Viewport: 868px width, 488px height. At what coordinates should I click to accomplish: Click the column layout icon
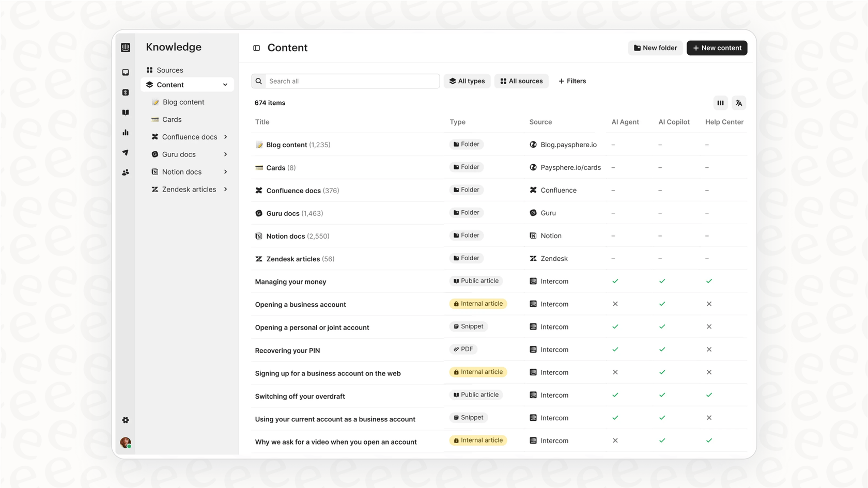tap(720, 103)
